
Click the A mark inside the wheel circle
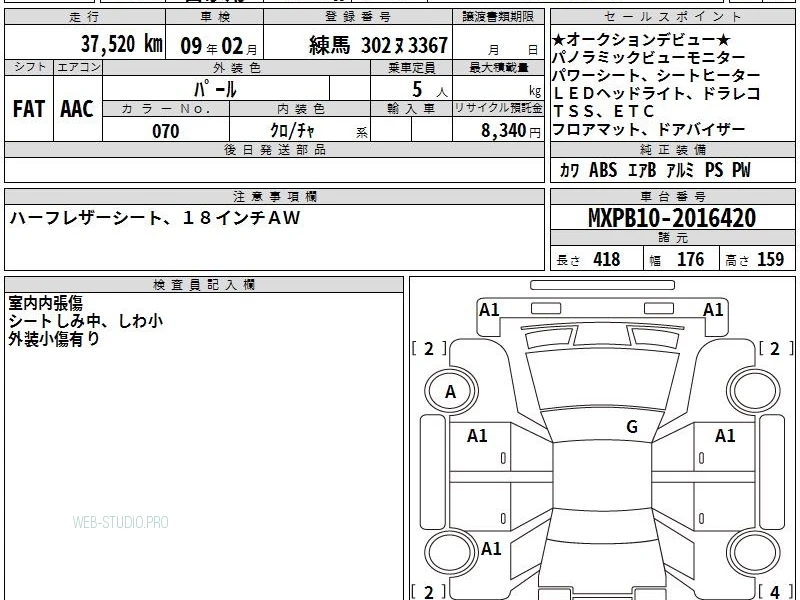click(450, 391)
